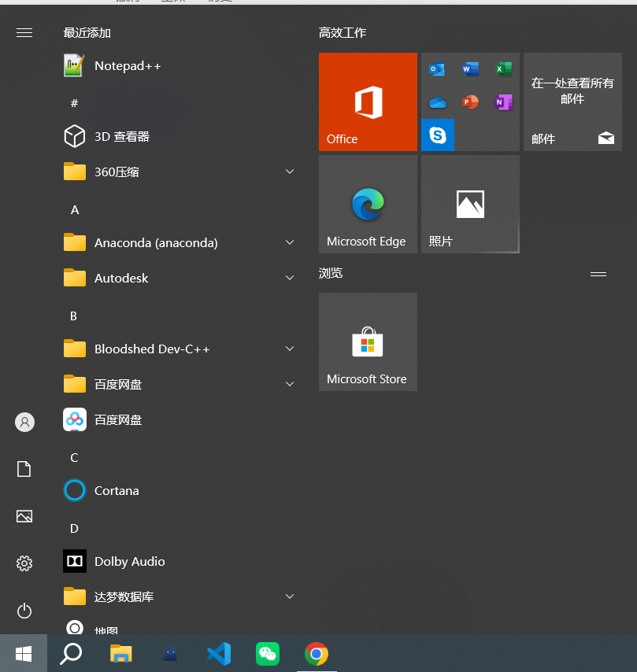
Task: Click the Bloodshed Dev-C++ folder entry
Action: coord(179,349)
